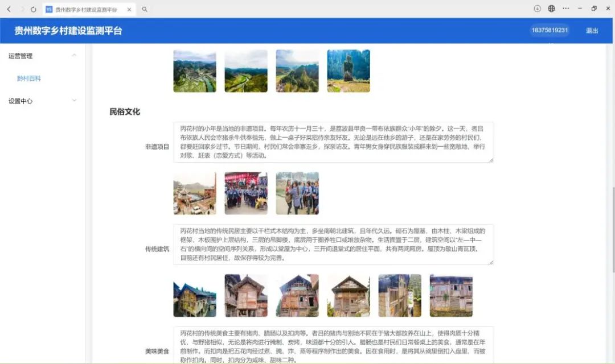Collapse the 运营管理 sidebar menu
This screenshot has width=615, height=364.
click(74, 55)
